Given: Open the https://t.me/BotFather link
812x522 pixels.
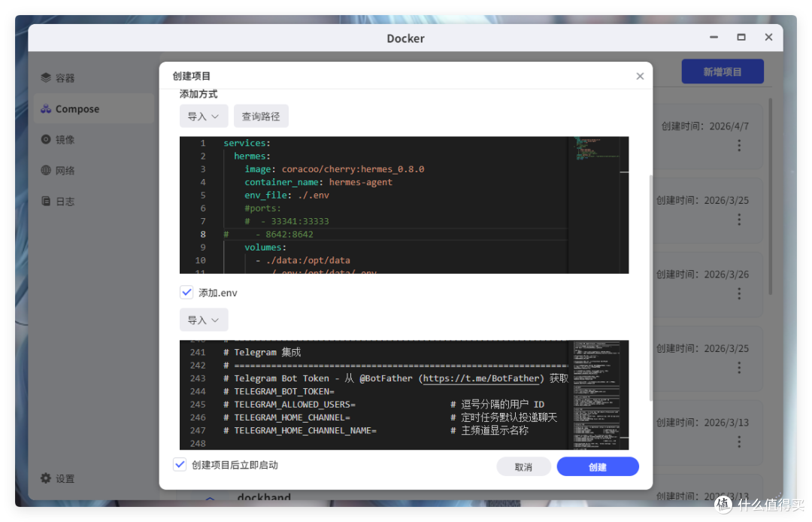Looking at the screenshot, I should [482, 378].
